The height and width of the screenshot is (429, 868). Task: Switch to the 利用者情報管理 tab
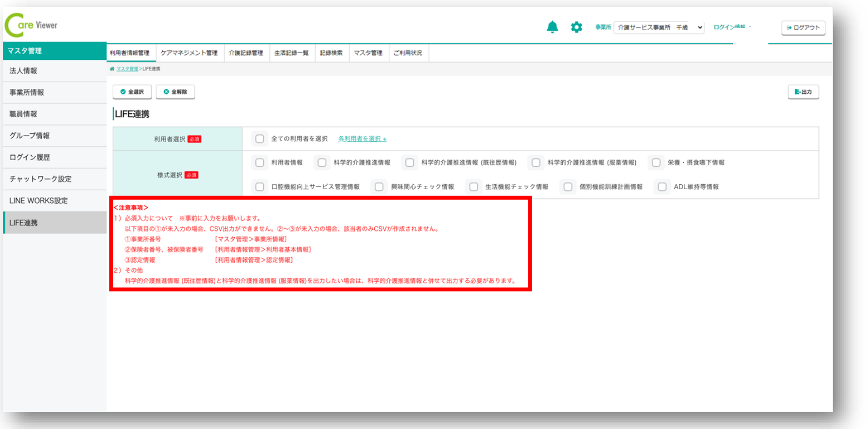click(x=130, y=53)
